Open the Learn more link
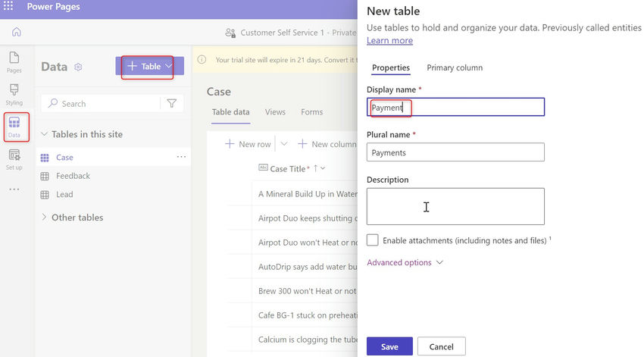The height and width of the screenshot is (357, 644). pos(389,40)
